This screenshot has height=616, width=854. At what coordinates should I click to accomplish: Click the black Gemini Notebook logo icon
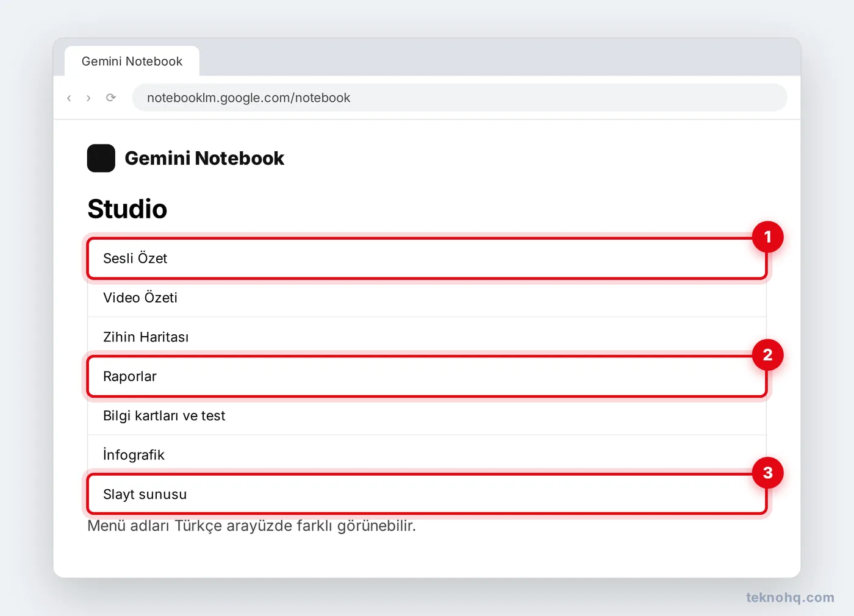point(101,158)
